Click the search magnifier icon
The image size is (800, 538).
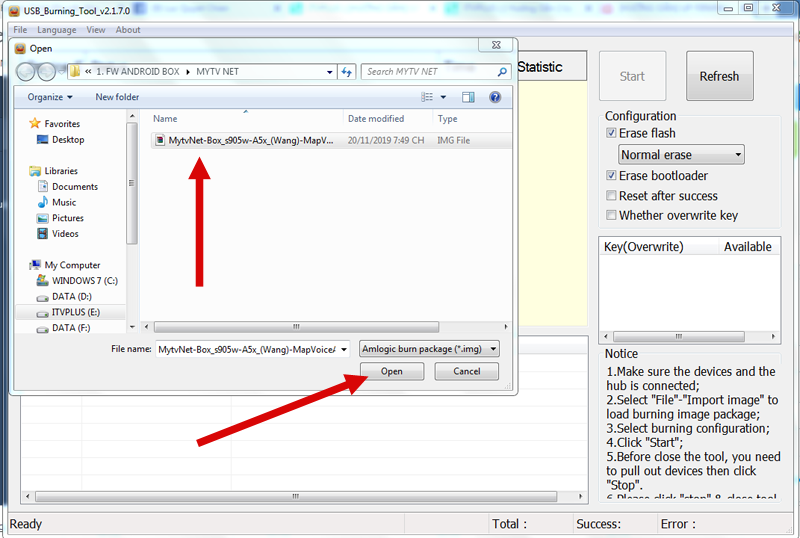coord(502,72)
